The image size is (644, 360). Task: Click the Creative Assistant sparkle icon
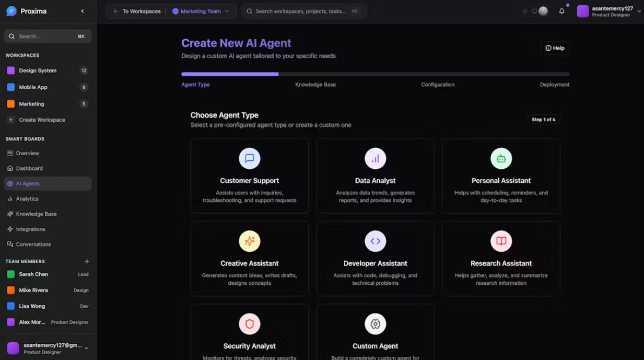(250, 241)
